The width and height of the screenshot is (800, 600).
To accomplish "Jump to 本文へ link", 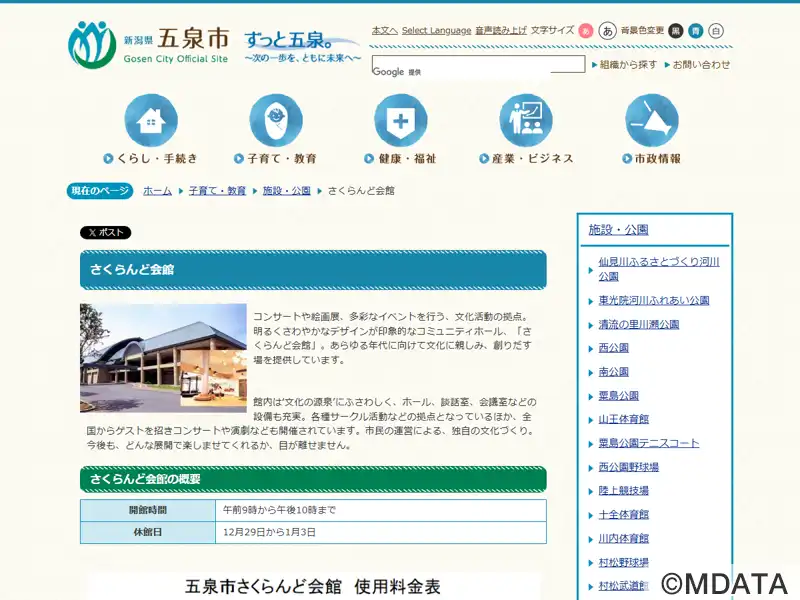I will pyautogui.click(x=385, y=31).
